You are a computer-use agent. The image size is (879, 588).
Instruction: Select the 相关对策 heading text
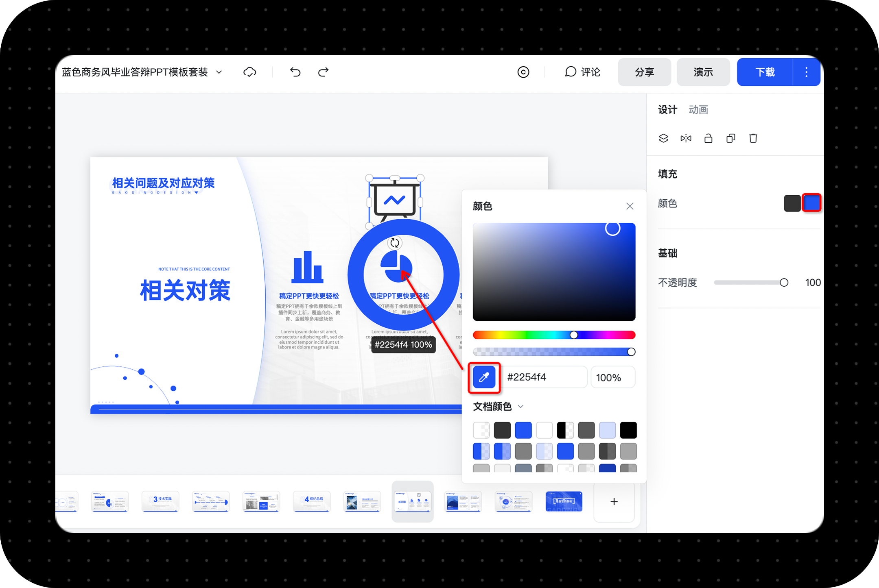[185, 291]
